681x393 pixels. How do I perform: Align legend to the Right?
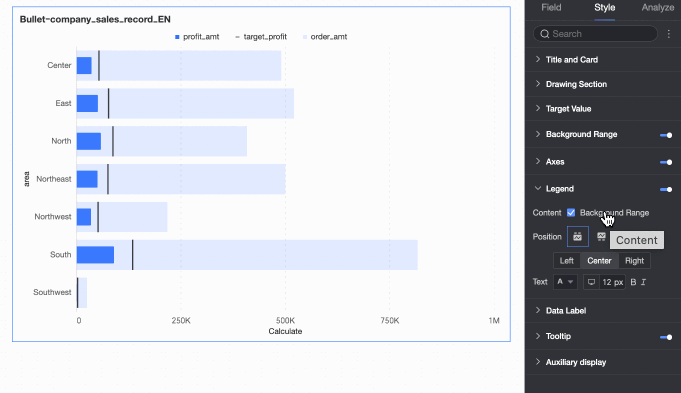pos(634,261)
